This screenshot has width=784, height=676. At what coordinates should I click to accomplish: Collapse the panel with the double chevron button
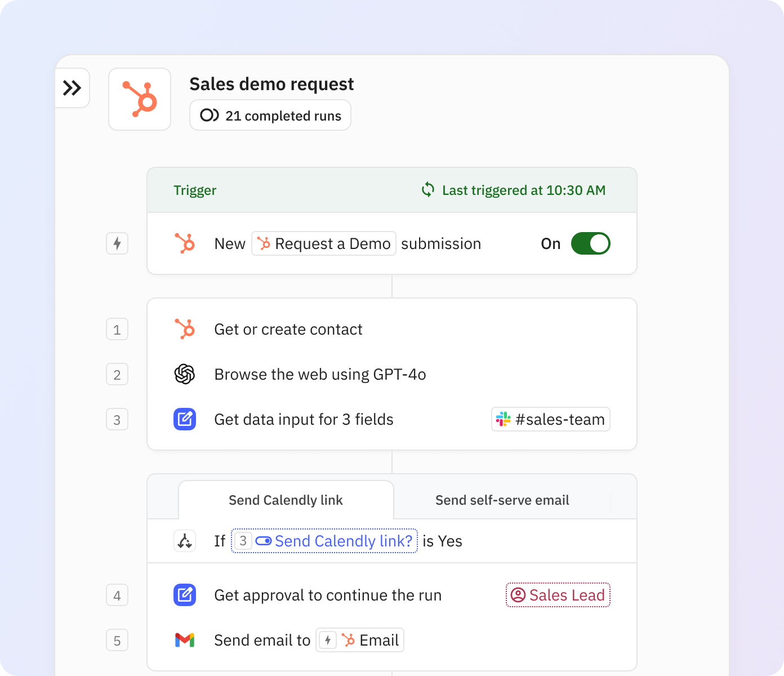pyautogui.click(x=72, y=88)
